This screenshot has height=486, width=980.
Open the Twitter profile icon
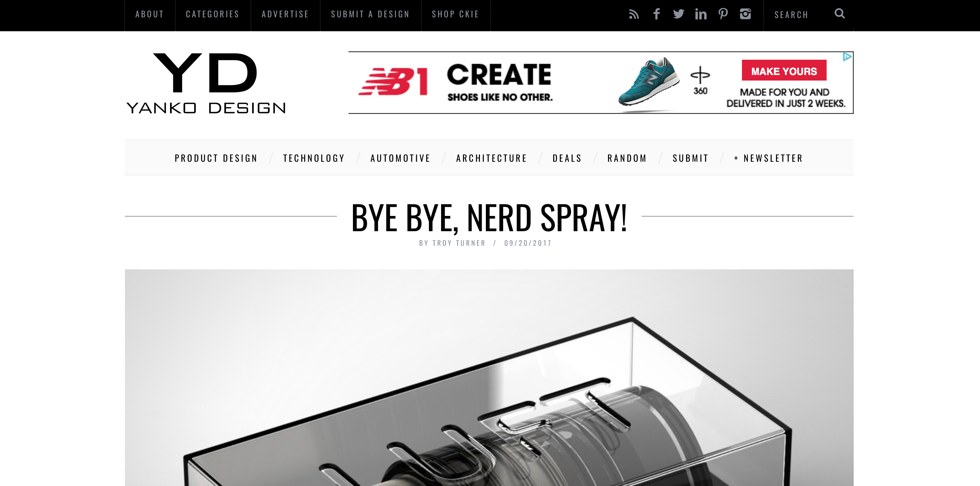(x=678, y=14)
